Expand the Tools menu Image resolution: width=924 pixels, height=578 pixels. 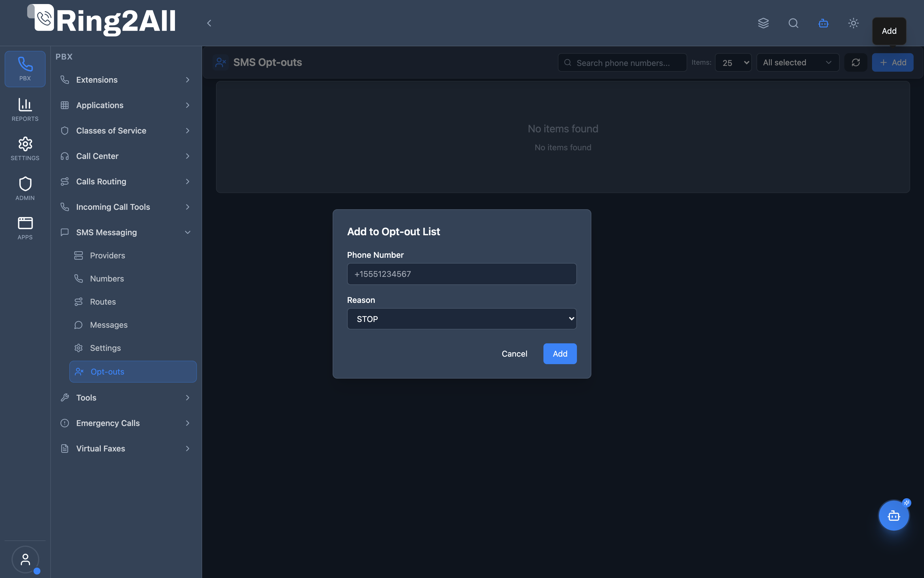pos(125,398)
